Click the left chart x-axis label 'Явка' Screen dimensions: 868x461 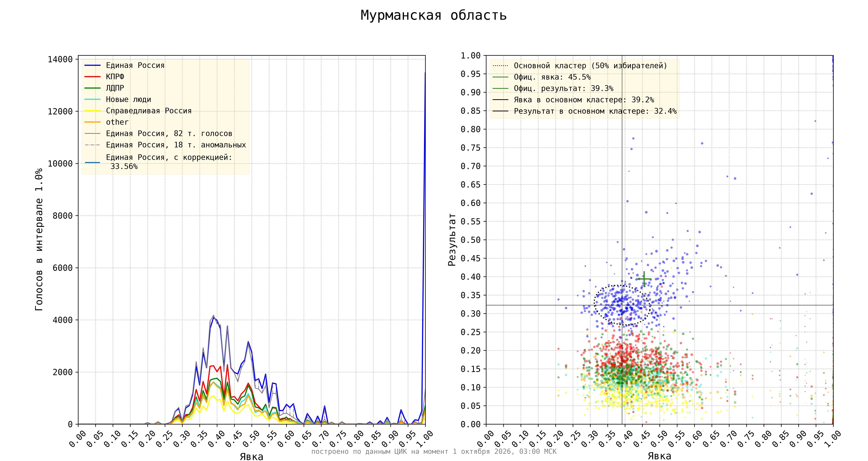(251, 457)
